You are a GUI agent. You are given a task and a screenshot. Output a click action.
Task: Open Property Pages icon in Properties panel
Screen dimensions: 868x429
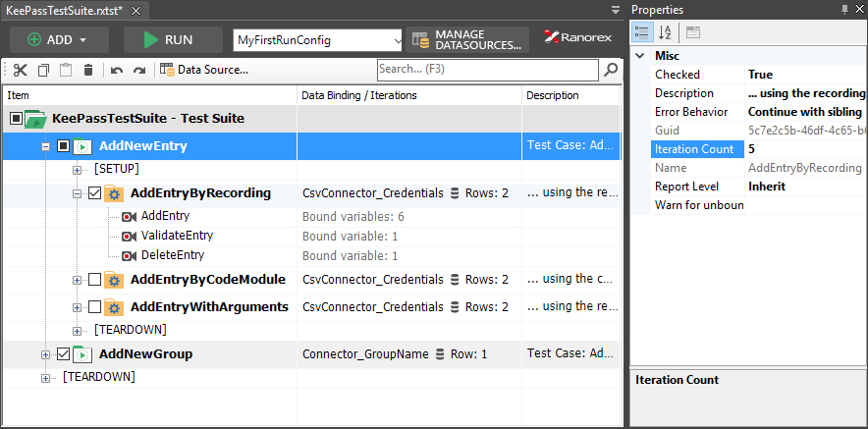pyautogui.click(x=693, y=32)
